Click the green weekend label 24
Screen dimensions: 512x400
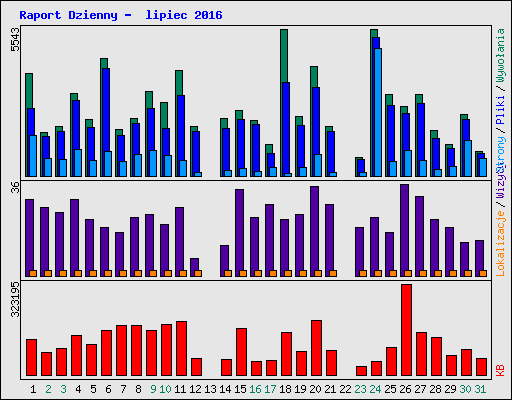coord(375,389)
